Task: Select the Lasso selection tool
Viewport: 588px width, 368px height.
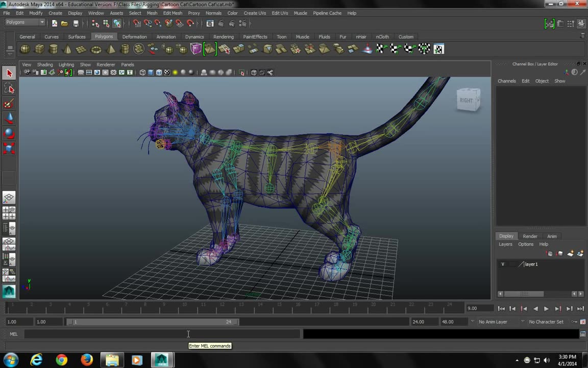Action: click(9, 89)
